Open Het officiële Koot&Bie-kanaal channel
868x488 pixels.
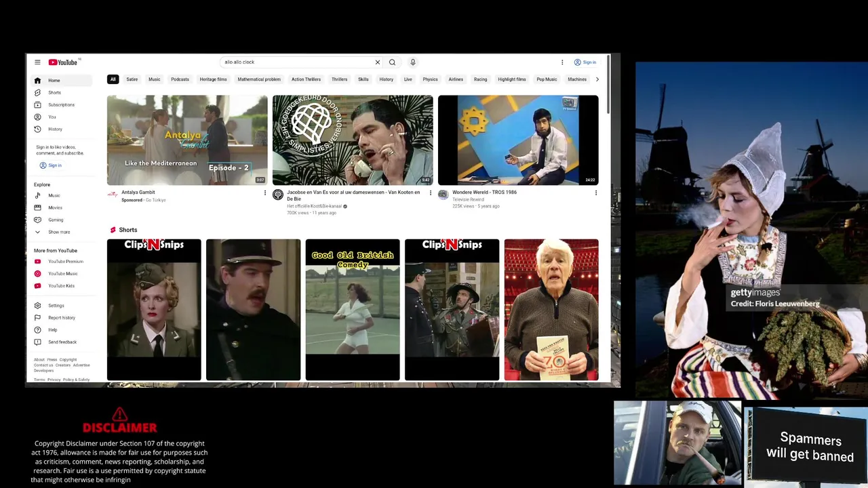pos(315,207)
